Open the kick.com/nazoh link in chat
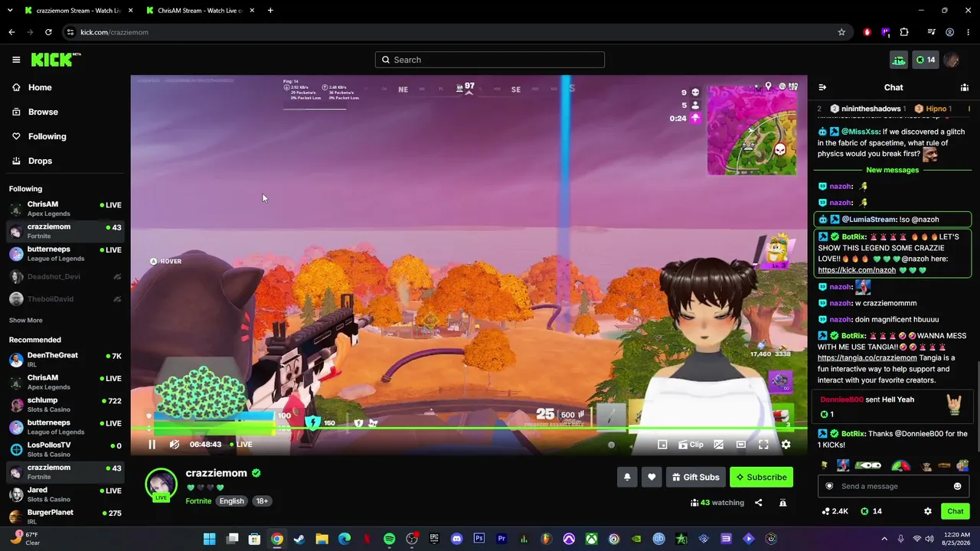The height and width of the screenshot is (551, 980). click(857, 270)
